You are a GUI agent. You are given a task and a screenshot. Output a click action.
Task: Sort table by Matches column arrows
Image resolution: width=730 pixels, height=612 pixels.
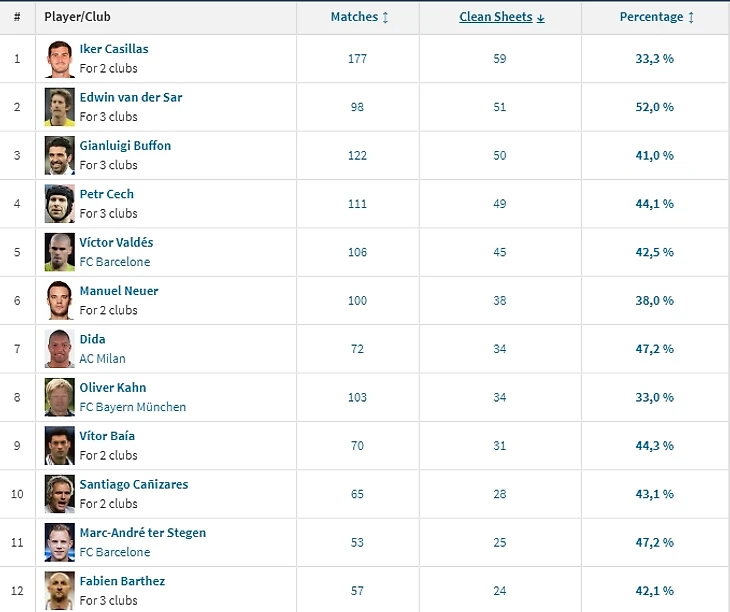(x=385, y=17)
